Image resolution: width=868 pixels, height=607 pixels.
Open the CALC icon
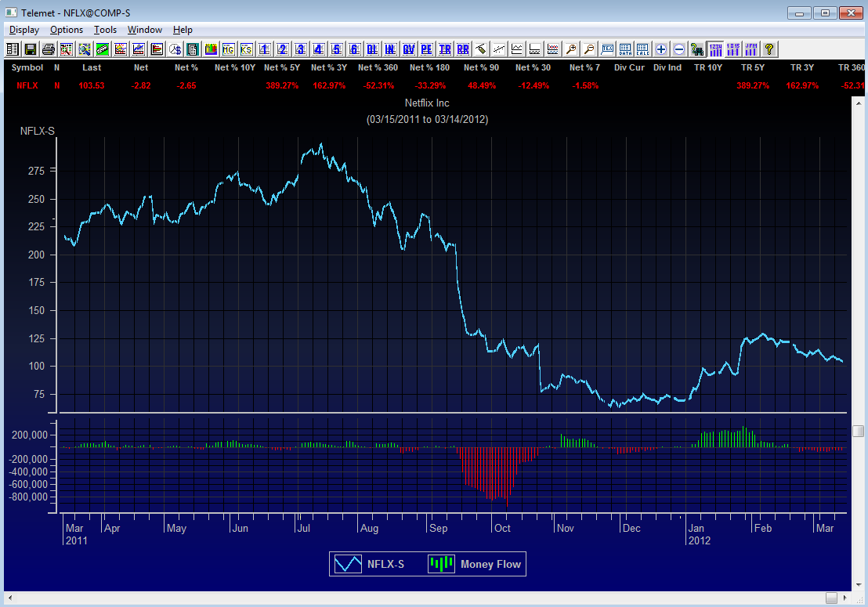(642, 49)
